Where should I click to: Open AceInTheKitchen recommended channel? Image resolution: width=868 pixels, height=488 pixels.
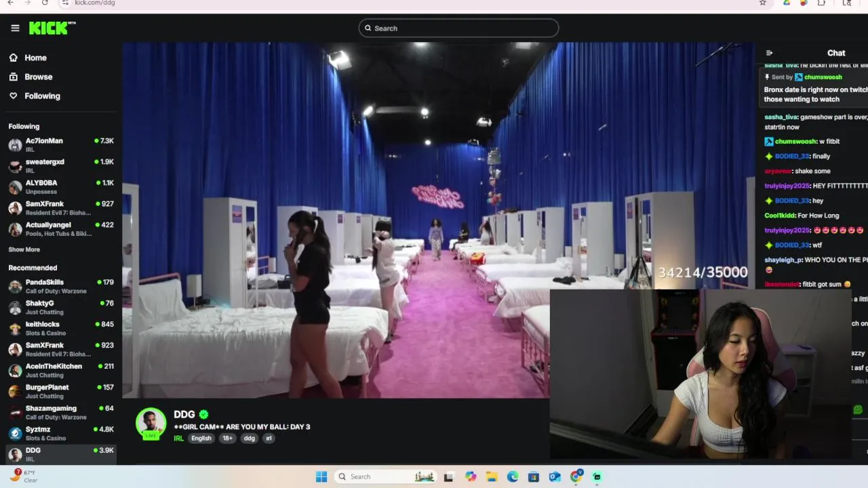[60, 371]
